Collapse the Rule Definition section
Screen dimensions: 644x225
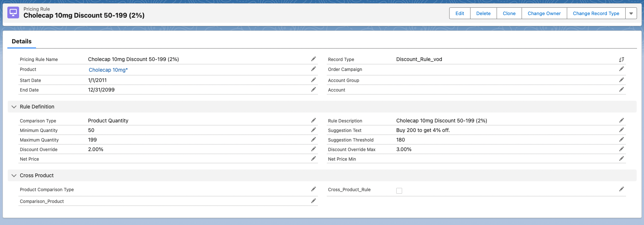pyautogui.click(x=14, y=107)
